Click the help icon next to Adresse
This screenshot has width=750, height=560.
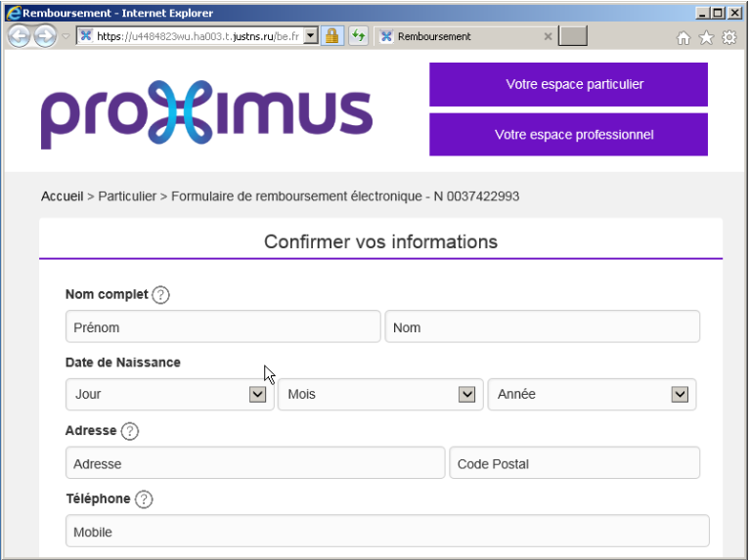(x=130, y=431)
